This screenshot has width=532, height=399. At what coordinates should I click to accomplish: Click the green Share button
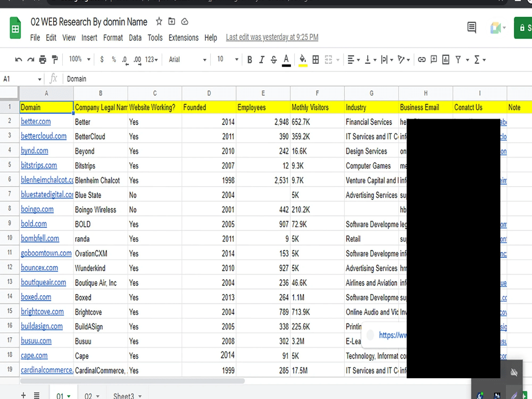pos(523,28)
